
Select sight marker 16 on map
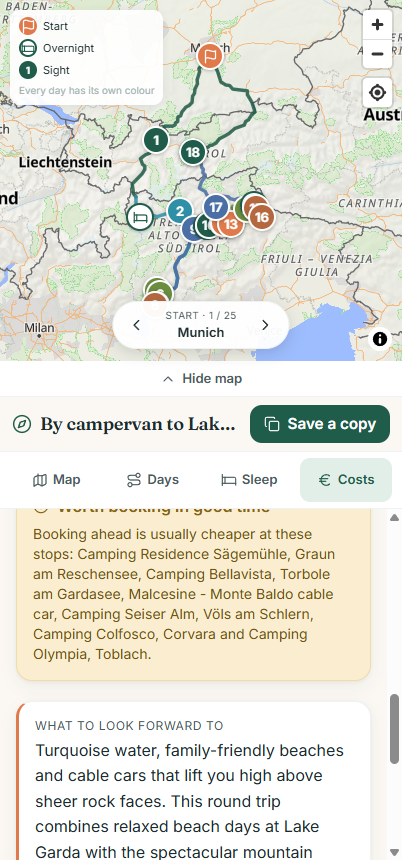point(262,217)
